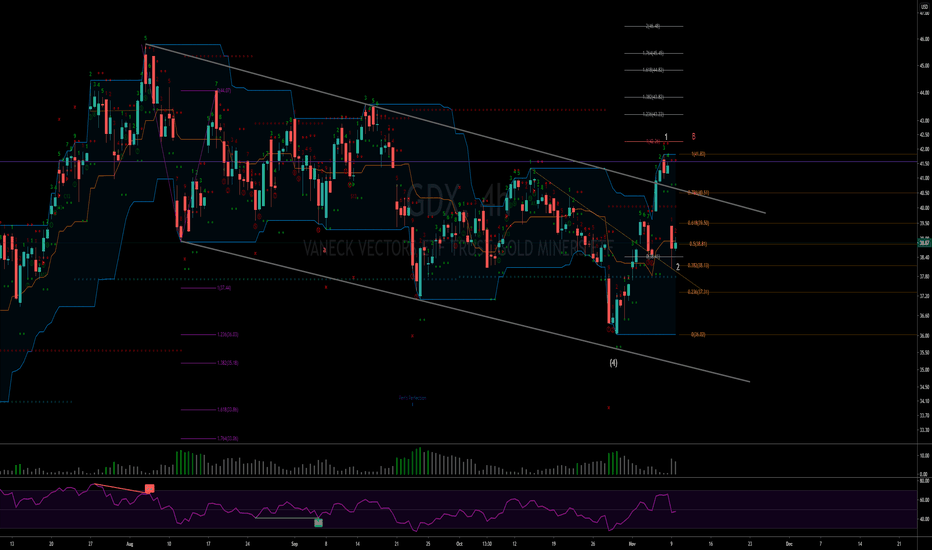The image size is (932, 550).
Task: Select the white wave label (4)
Action: tap(613, 363)
